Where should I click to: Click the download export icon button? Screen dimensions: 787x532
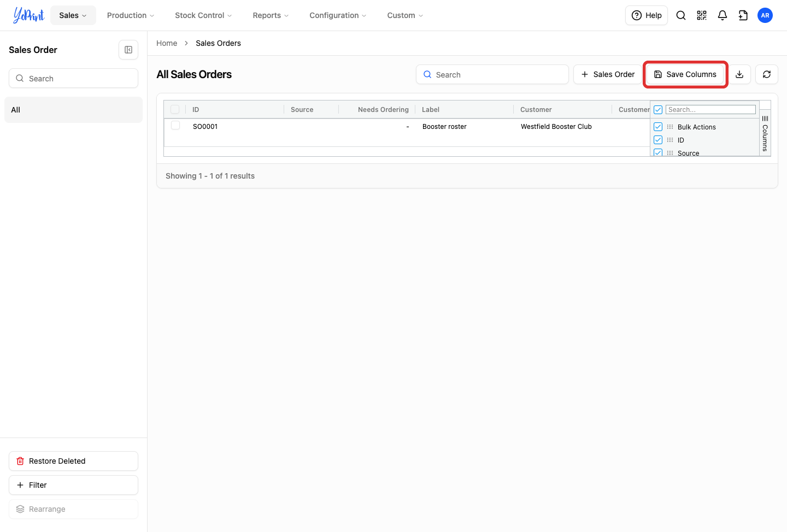[739, 74]
